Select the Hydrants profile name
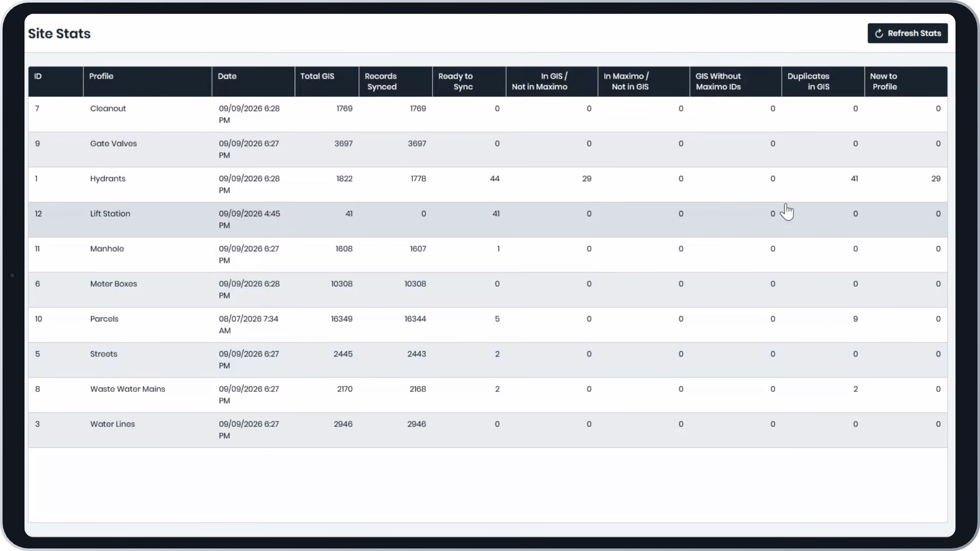This screenshot has width=980, height=551. pyautogui.click(x=108, y=179)
